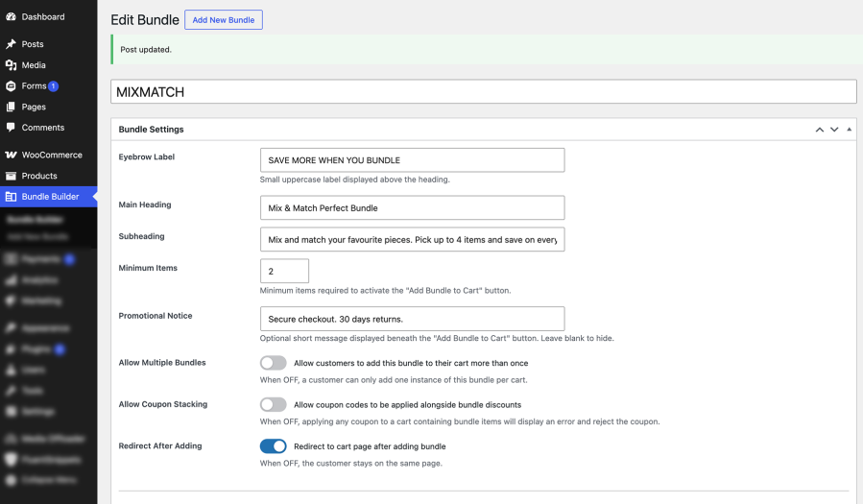Click the Dashboard gauge icon

(11, 17)
